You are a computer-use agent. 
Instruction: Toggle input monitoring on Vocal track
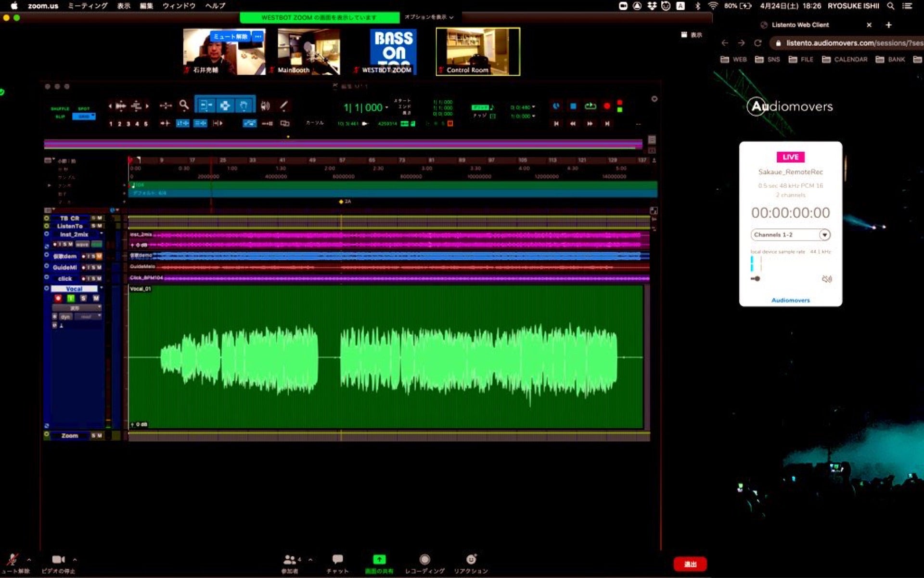(x=71, y=299)
